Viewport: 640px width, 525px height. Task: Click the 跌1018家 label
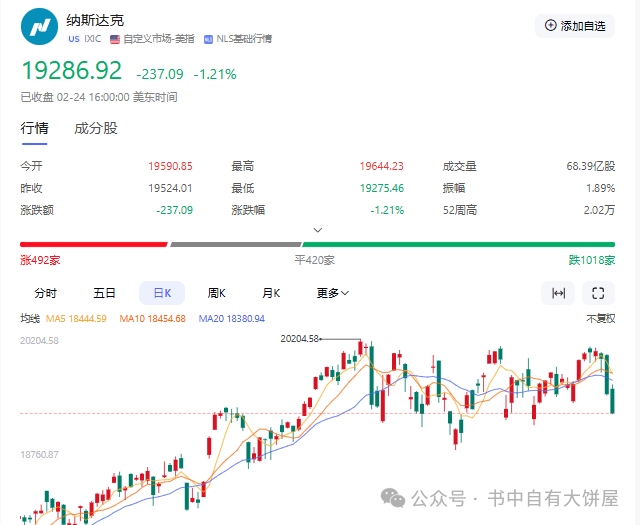coord(592,260)
